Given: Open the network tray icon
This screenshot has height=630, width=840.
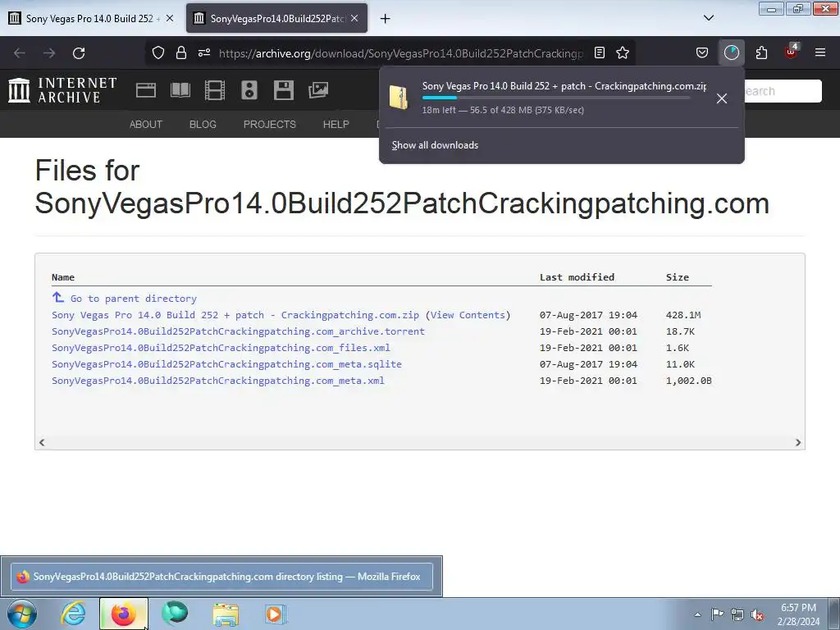Looking at the screenshot, I should [737, 614].
